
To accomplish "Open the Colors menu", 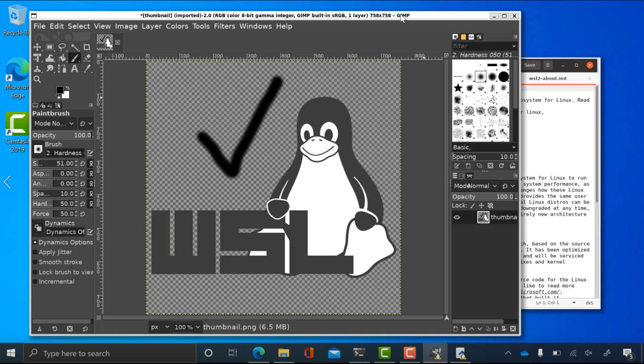I will pos(177,26).
